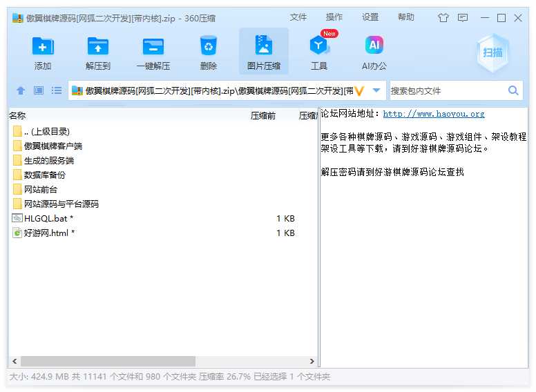Screen dimensions: 536x392
Task: Click the scrollbar left arrow
Action: coord(15,361)
